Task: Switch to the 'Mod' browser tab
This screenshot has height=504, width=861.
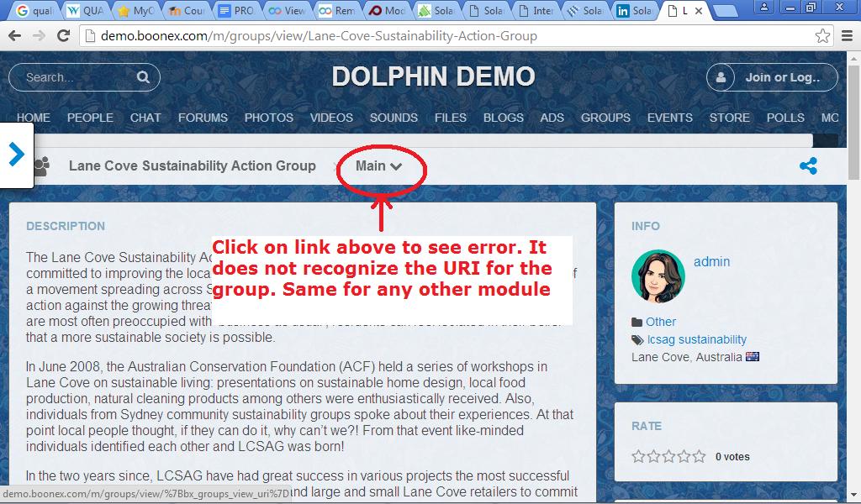Action: click(387, 10)
